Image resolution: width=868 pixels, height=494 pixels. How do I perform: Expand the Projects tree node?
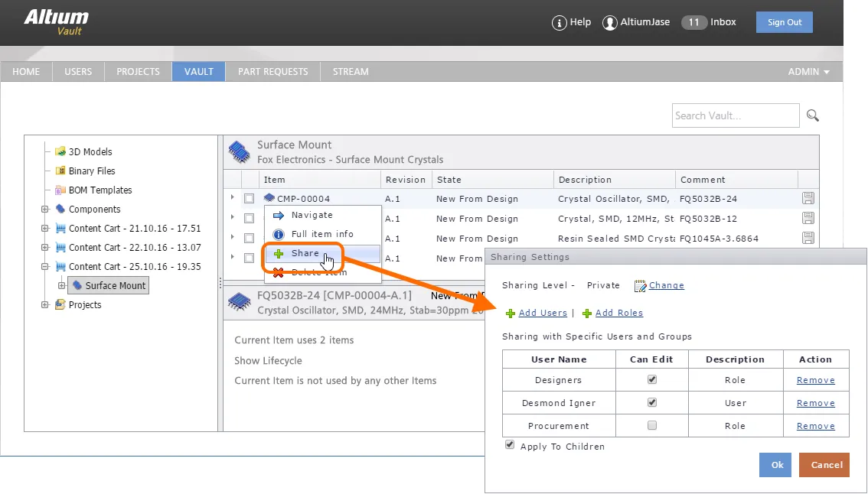[x=45, y=304]
